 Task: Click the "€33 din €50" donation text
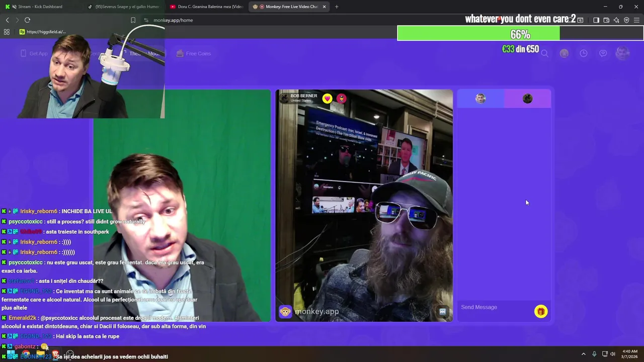(x=520, y=49)
